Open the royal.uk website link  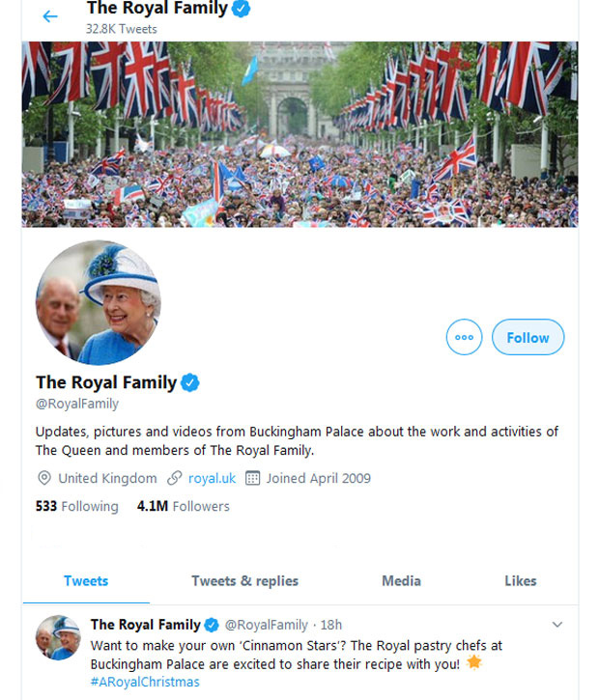(212, 478)
